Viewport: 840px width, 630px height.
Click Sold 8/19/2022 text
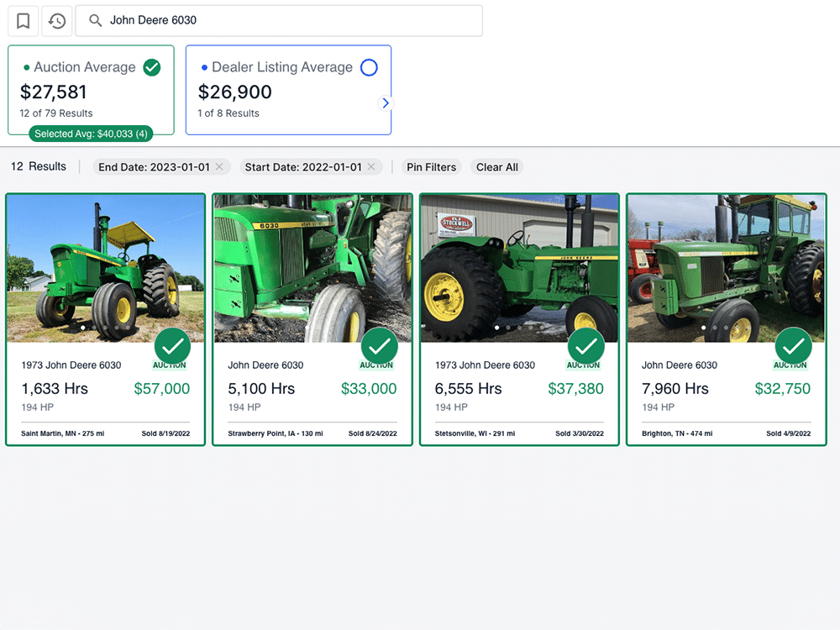pos(165,433)
